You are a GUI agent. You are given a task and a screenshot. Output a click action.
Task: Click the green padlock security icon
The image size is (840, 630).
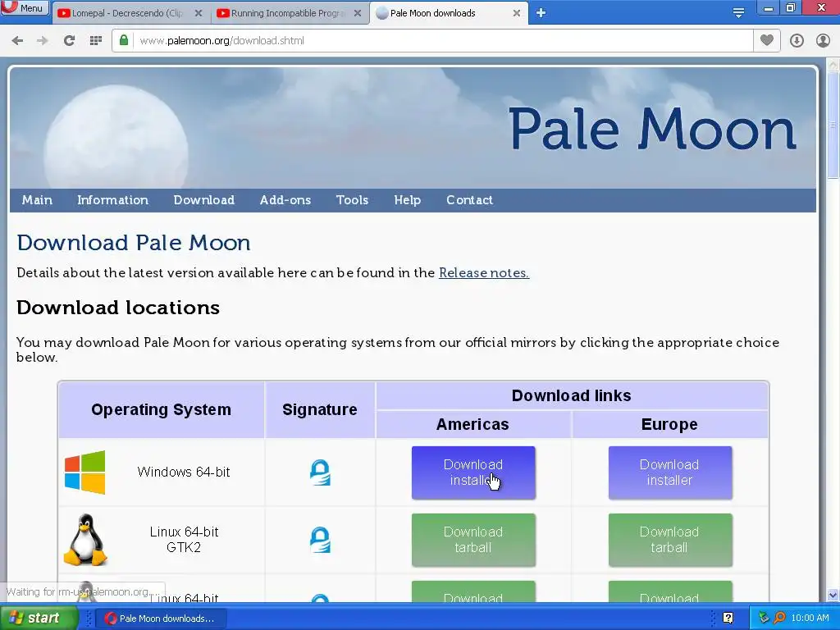click(124, 41)
